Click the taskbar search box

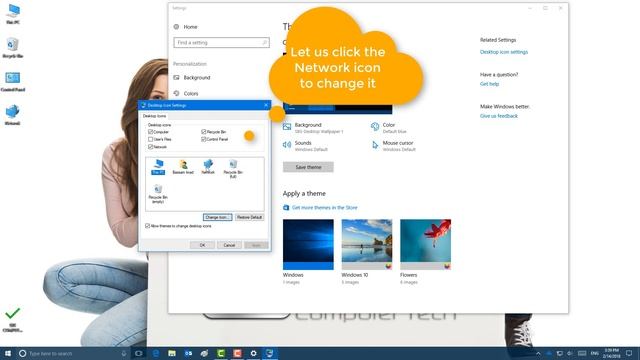click(x=73, y=353)
